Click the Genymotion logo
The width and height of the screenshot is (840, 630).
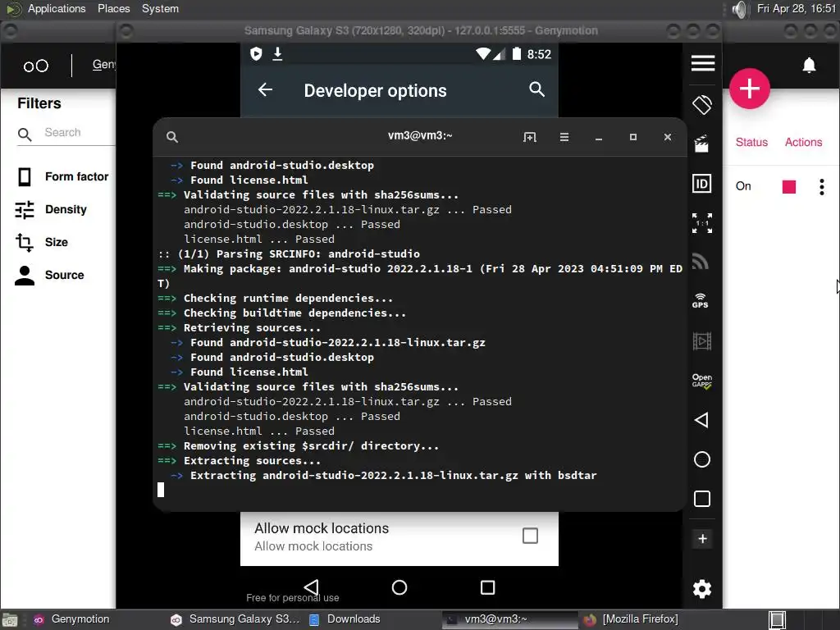tap(36, 66)
